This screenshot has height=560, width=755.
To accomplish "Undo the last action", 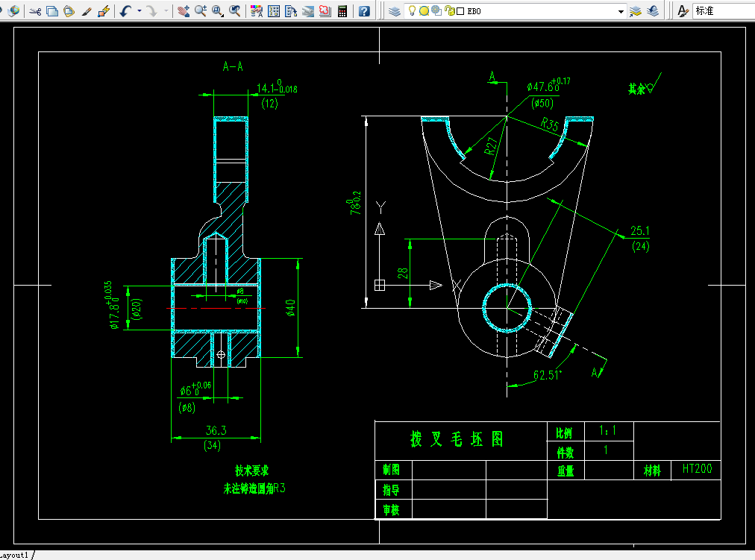I will point(125,11).
